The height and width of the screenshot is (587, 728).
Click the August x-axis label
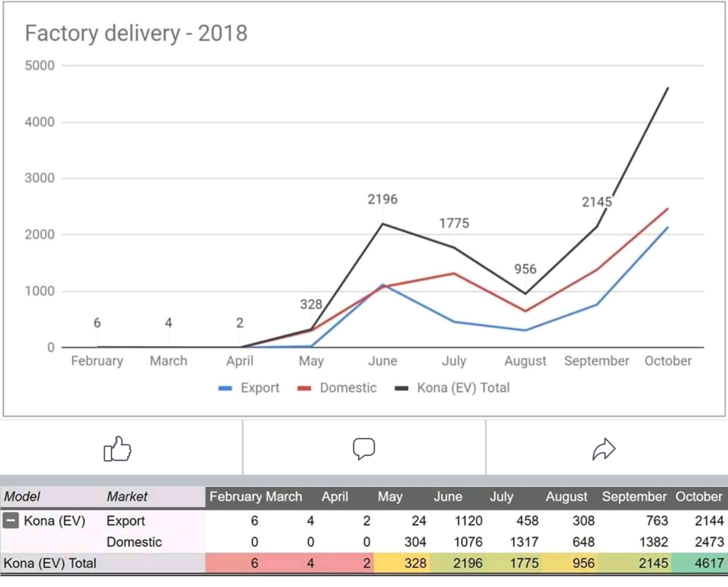(525, 361)
